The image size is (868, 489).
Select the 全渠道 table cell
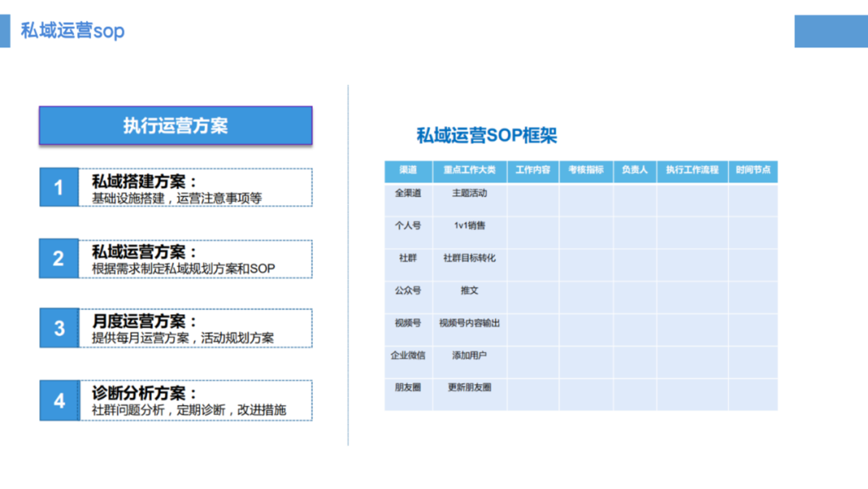click(408, 200)
